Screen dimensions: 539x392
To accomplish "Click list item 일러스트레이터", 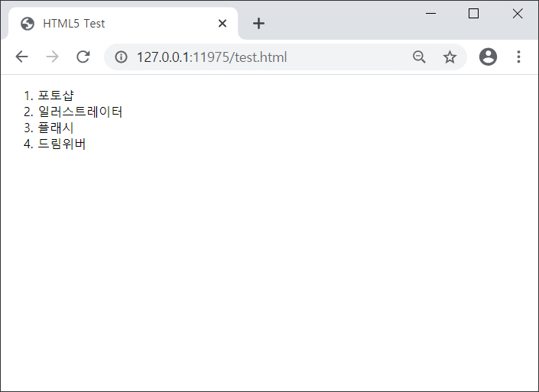I will coord(80,112).
